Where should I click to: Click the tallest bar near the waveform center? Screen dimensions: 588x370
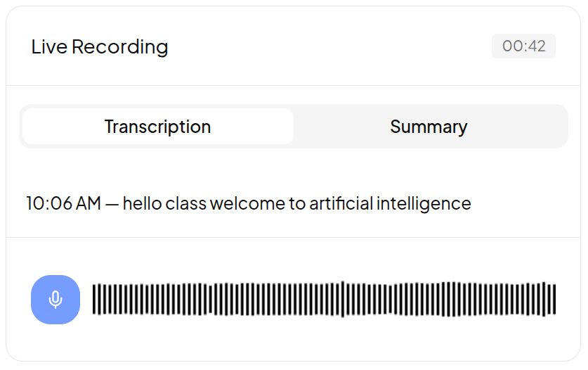(x=342, y=300)
